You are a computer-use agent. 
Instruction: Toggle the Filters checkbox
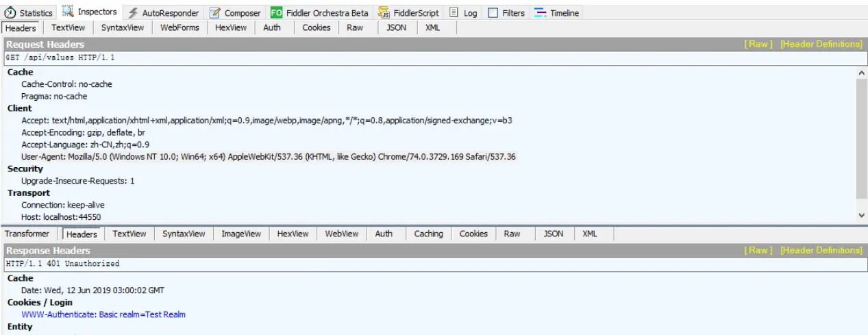[492, 13]
